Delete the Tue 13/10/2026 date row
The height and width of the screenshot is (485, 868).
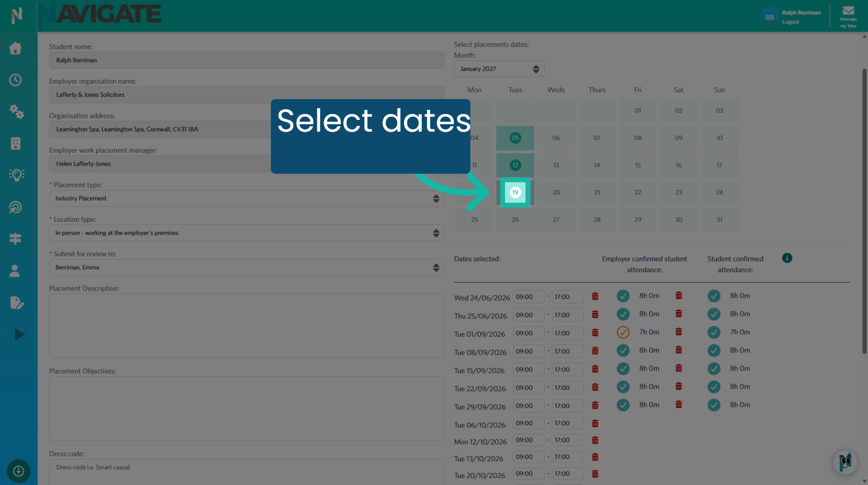595,457
